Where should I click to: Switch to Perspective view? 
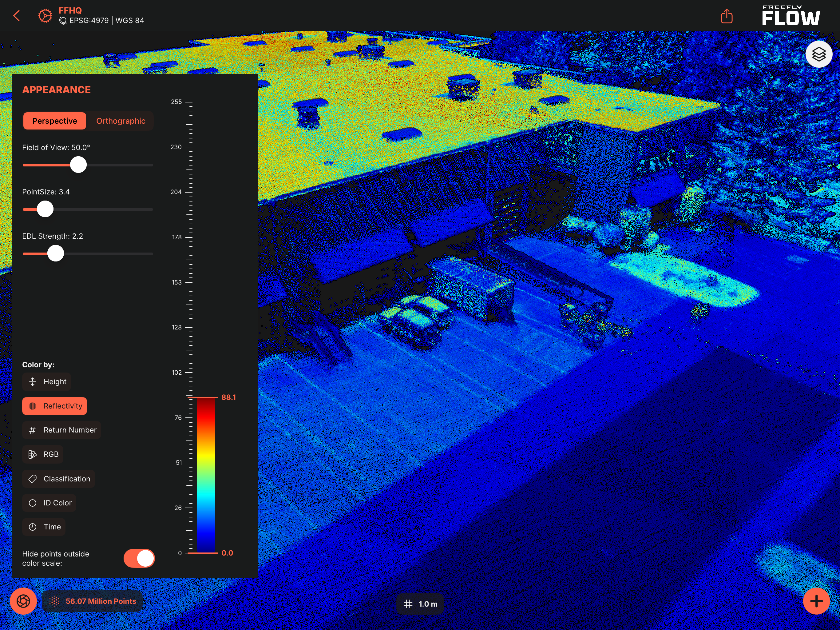[55, 121]
